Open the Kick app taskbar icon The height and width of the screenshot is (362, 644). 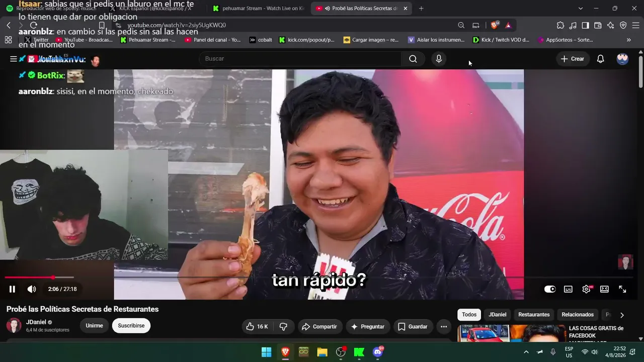pos(359,352)
